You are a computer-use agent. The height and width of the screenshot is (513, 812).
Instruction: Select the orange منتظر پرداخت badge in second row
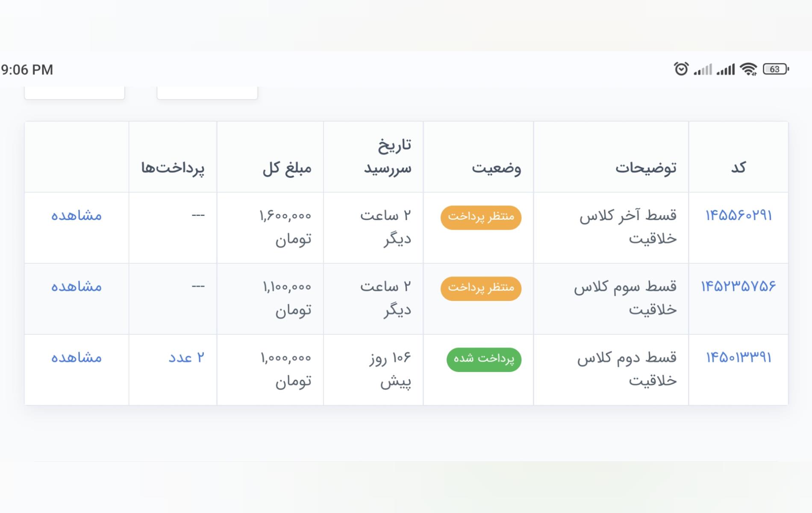click(481, 289)
